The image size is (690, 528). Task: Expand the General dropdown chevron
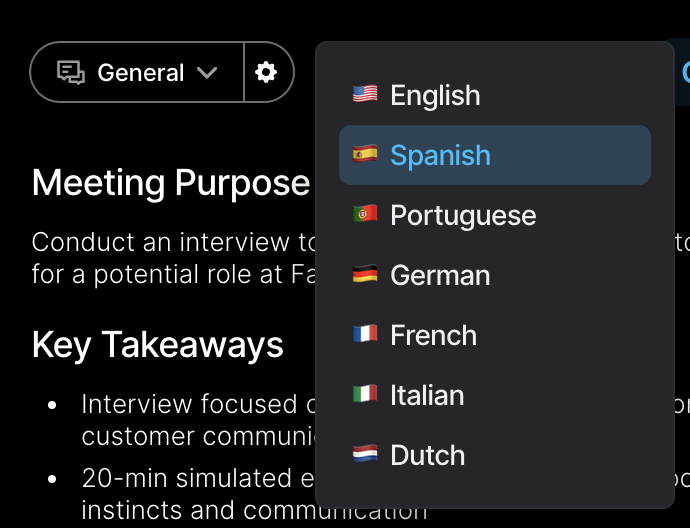coord(207,73)
